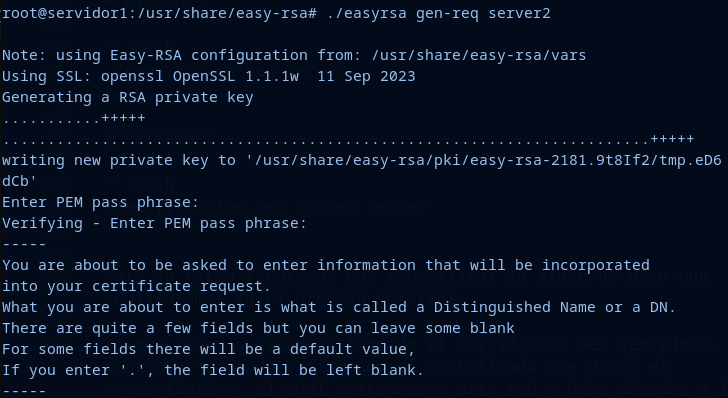Click the OpenSSL '1.1.1w' version text
The height and width of the screenshot is (398, 728).
272,76
